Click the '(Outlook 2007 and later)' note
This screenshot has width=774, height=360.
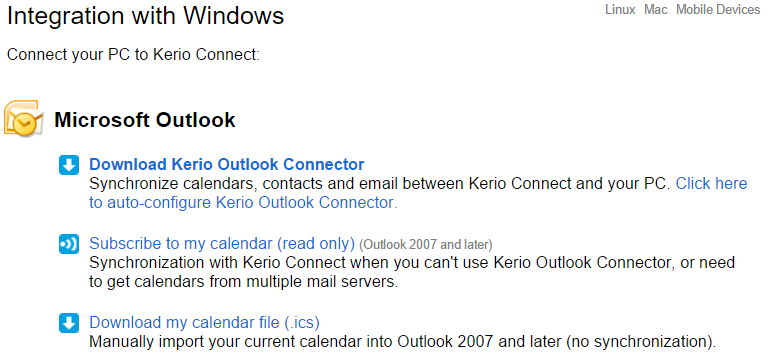[426, 244]
